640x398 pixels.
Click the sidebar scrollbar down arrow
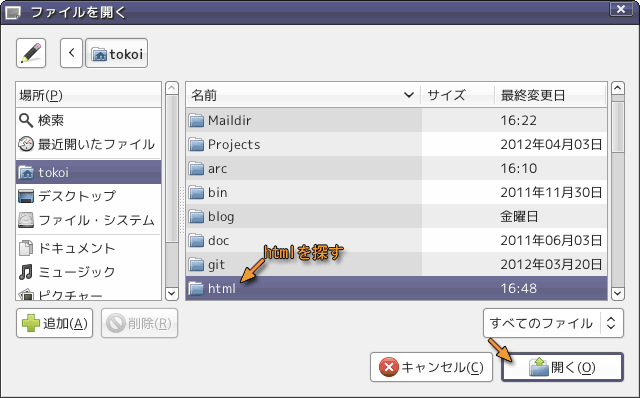(172, 293)
